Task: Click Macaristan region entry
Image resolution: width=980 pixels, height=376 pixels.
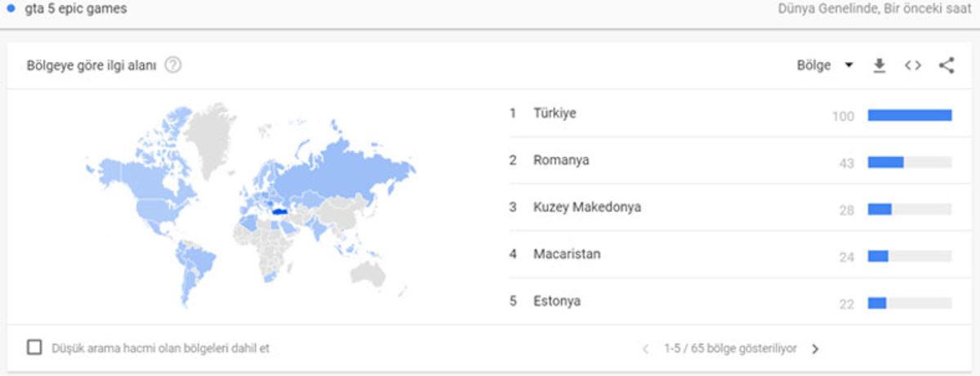Action: pos(567,254)
